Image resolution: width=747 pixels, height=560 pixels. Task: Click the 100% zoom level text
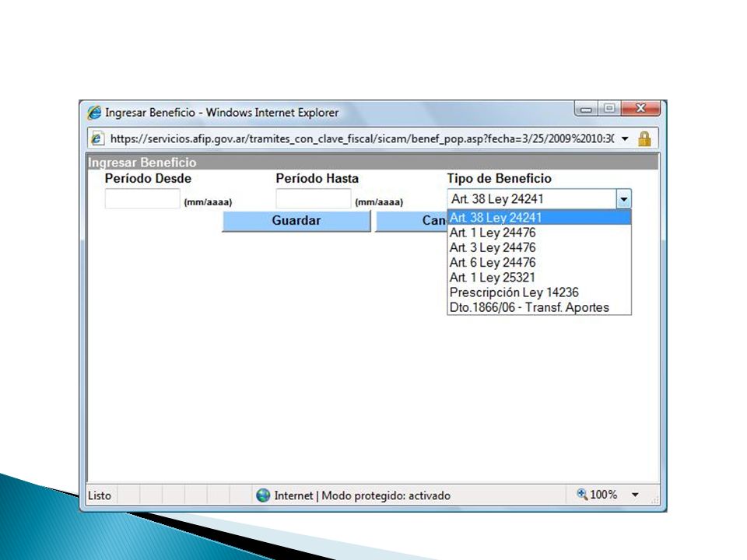point(603,495)
